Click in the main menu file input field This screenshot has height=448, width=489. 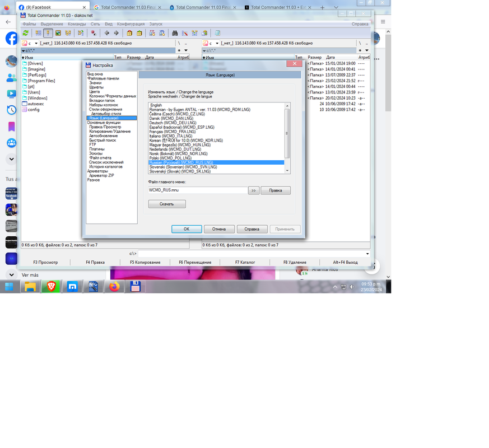coord(198,190)
